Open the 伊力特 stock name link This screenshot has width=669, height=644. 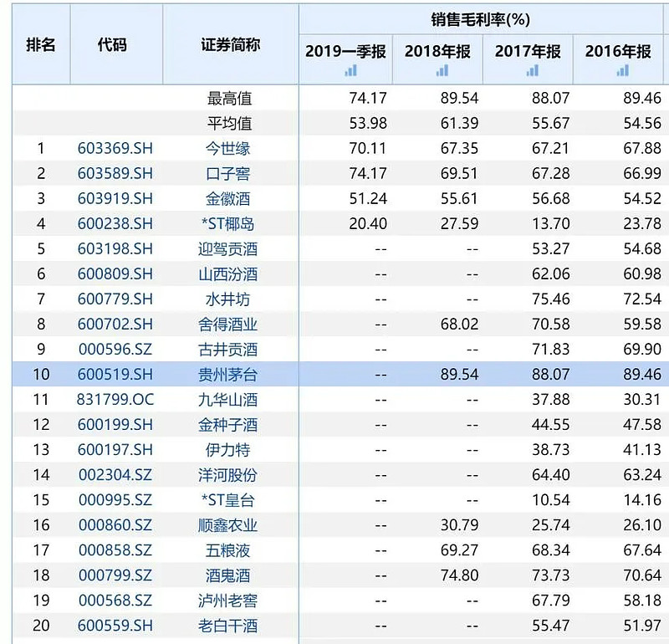pos(227,450)
